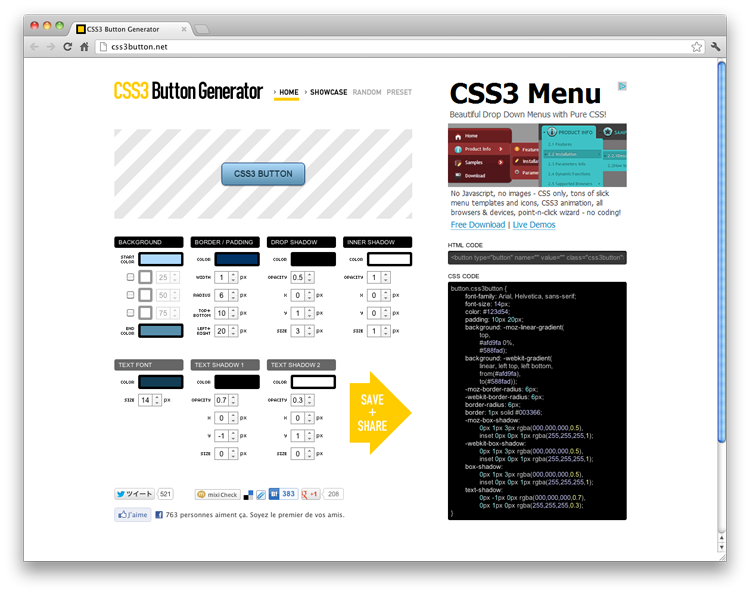This screenshot has width=750, height=594.
Task: Click the CSS3 Button Generator logo
Action: click(x=188, y=91)
